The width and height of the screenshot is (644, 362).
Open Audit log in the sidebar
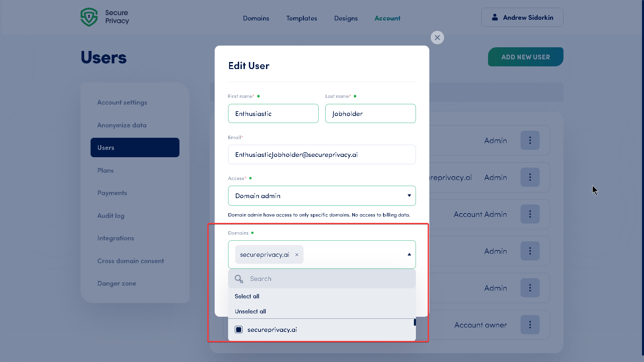pos(111,216)
